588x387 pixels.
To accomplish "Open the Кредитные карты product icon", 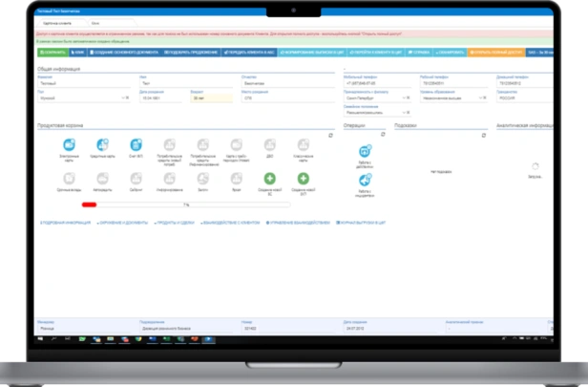I will [x=102, y=144].
